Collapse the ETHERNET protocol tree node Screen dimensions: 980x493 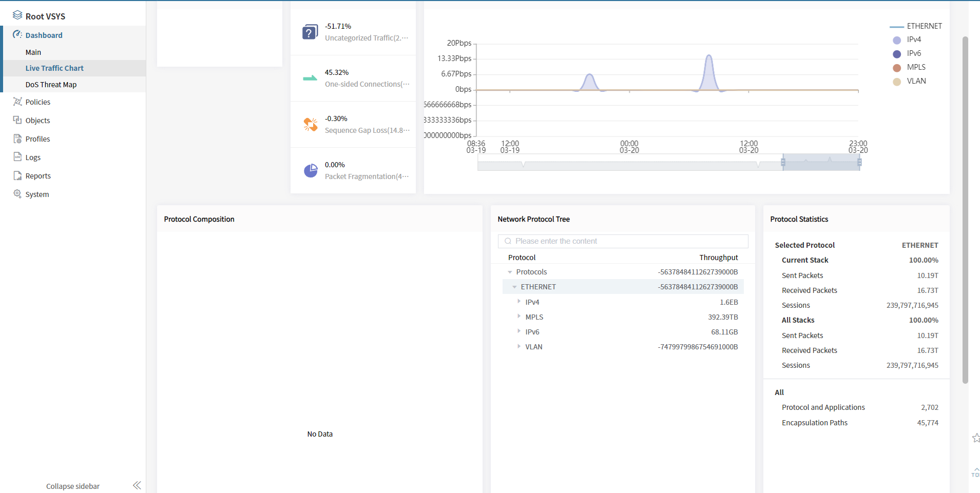[514, 287]
